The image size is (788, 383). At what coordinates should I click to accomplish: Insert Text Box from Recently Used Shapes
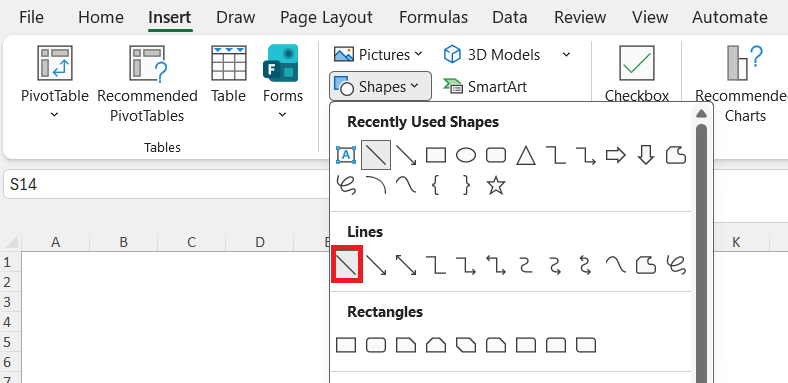(346, 156)
